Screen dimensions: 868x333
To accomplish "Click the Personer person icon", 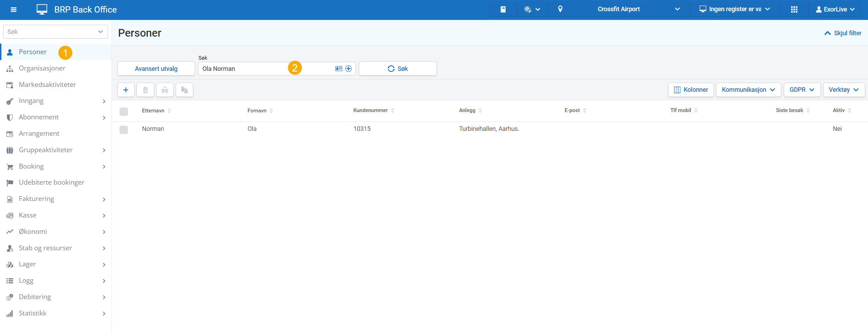I will tap(10, 52).
